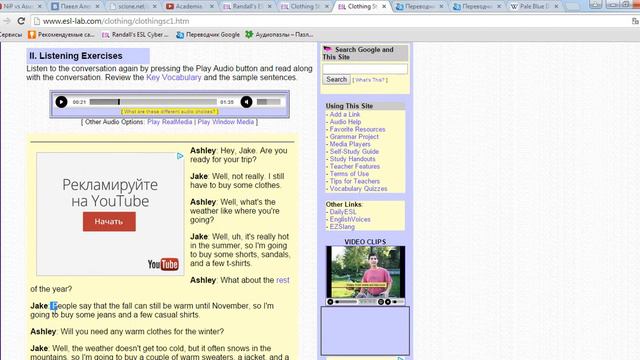Reload the page with the refresh icon
The width and height of the screenshot is (640, 360).
point(21,21)
